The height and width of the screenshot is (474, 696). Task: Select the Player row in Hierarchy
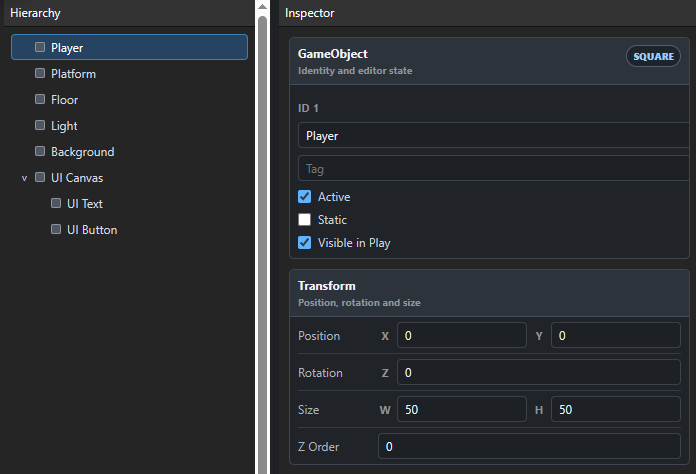pyautogui.click(x=129, y=47)
